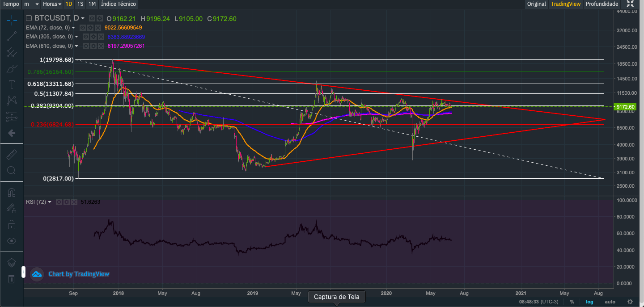Remove the EMA 305 indicator

point(100,37)
